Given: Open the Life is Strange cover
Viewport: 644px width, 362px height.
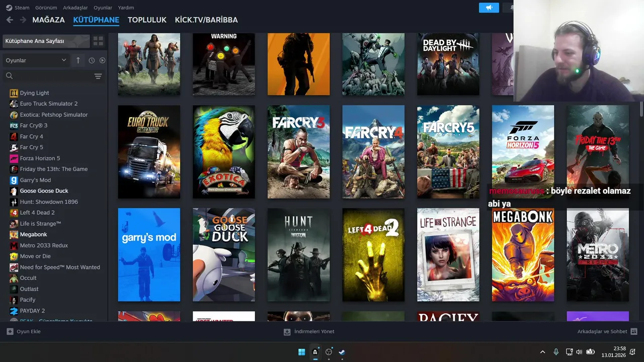Looking at the screenshot, I should pyautogui.click(x=448, y=255).
